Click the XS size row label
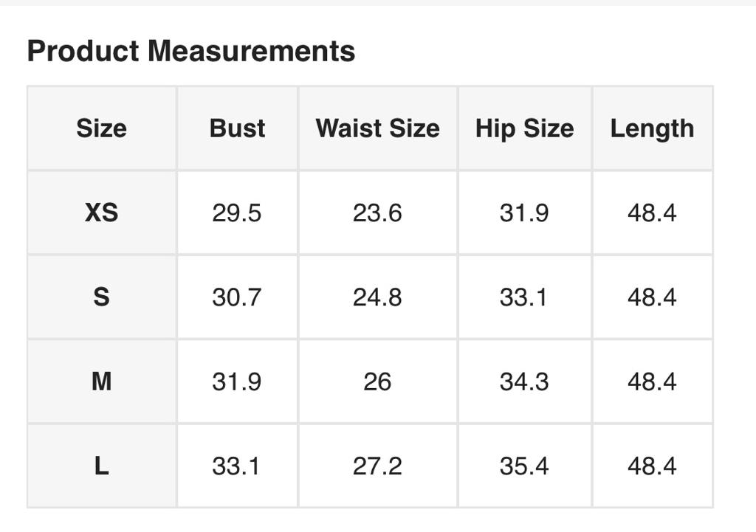The image size is (756, 532). 101,213
